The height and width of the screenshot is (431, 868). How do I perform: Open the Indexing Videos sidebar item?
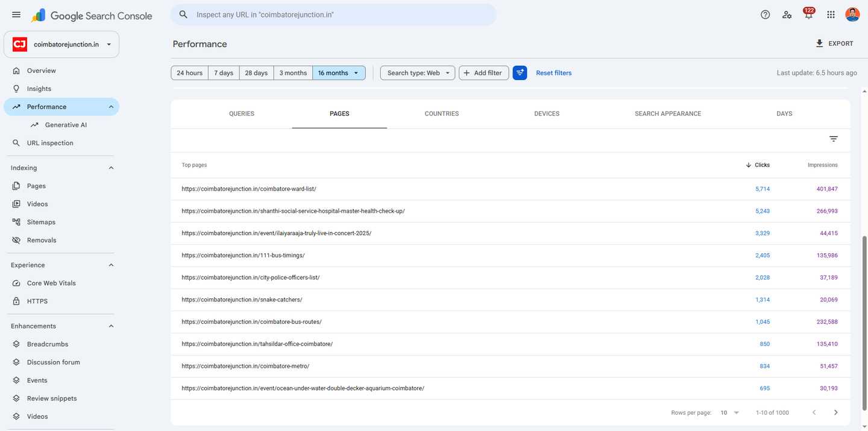pos(37,204)
